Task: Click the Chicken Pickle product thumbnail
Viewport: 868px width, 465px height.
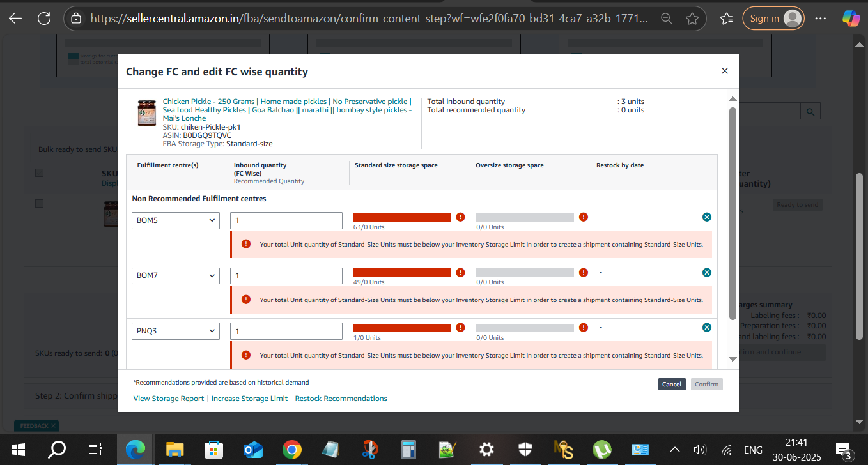Action: (147, 113)
